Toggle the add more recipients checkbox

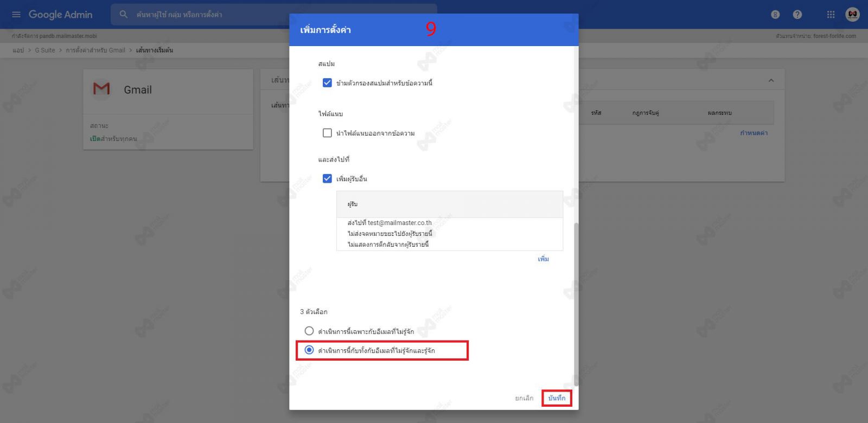click(327, 178)
